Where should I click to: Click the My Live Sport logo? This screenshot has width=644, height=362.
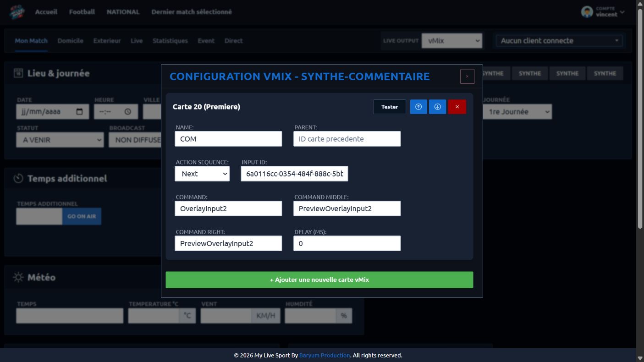(17, 12)
